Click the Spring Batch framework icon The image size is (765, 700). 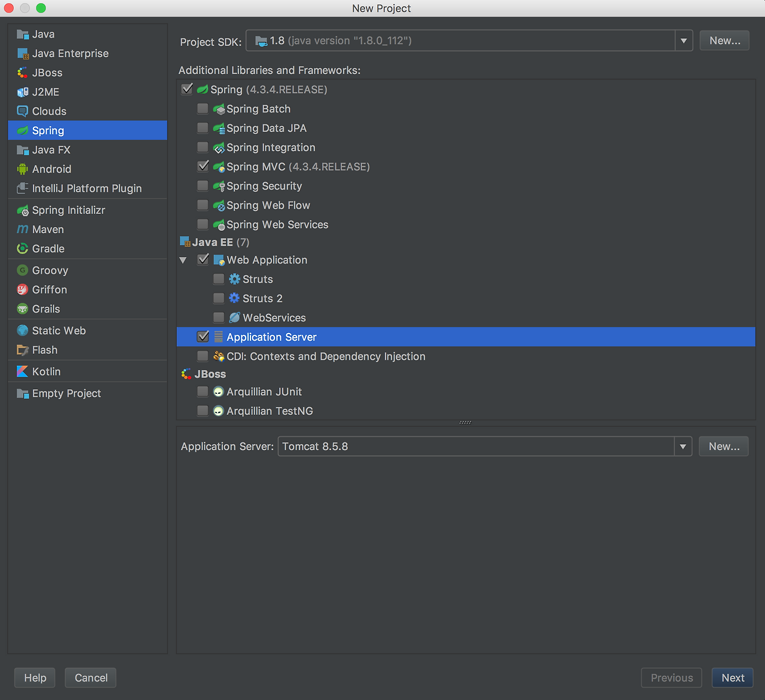pos(219,109)
